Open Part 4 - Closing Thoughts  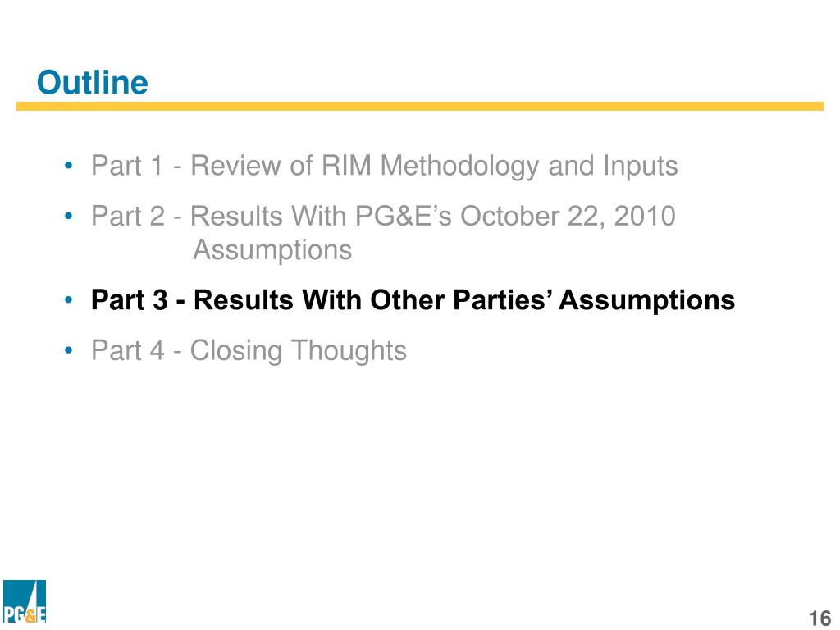(249, 351)
